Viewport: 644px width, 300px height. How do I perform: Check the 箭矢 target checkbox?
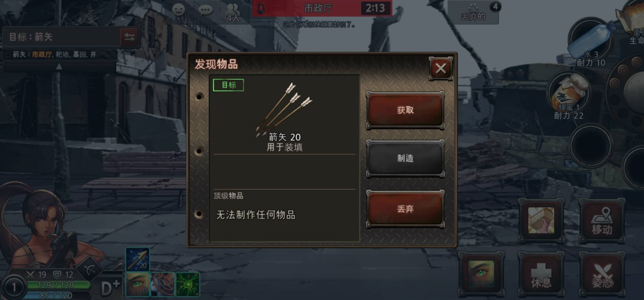[x=8, y=54]
